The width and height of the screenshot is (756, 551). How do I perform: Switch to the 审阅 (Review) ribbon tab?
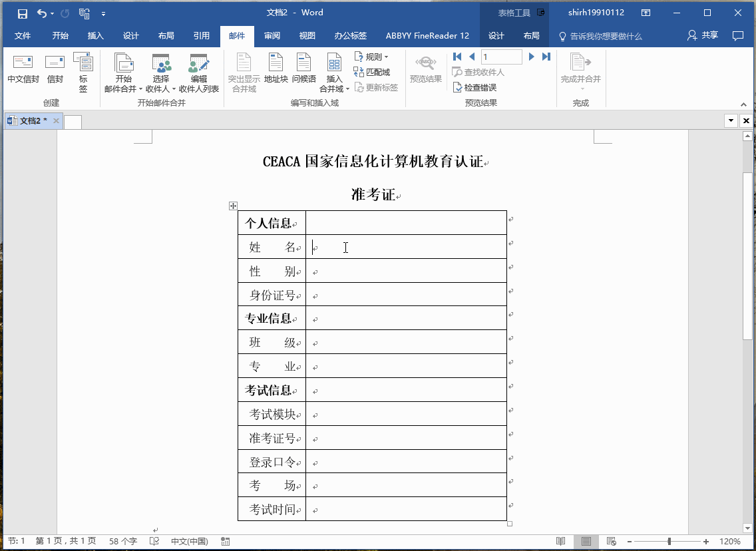point(272,36)
